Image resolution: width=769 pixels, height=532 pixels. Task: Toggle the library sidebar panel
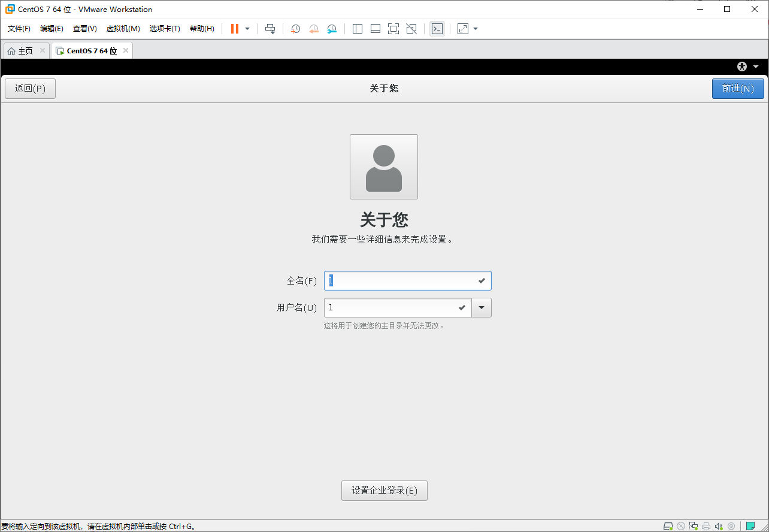[358, 29]
